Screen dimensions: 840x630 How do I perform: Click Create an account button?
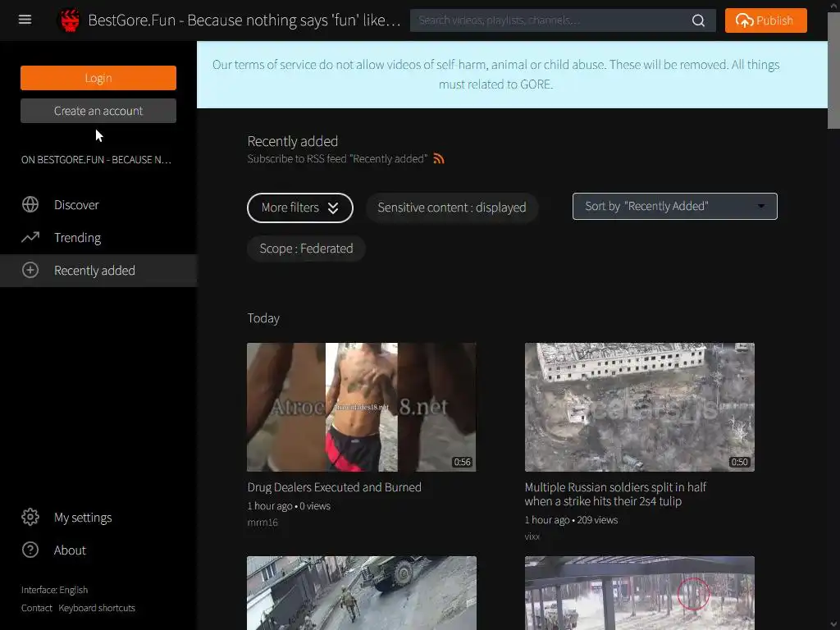[98, 111]
